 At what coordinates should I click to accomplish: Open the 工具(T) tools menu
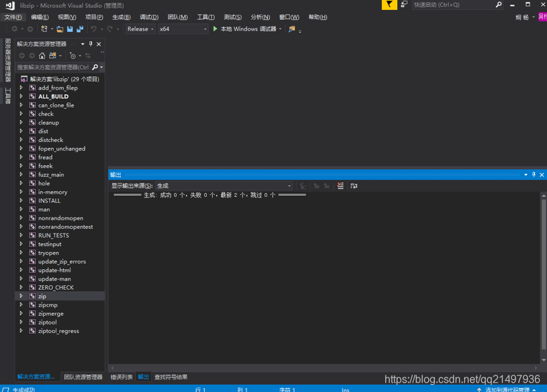pos(206,17)
